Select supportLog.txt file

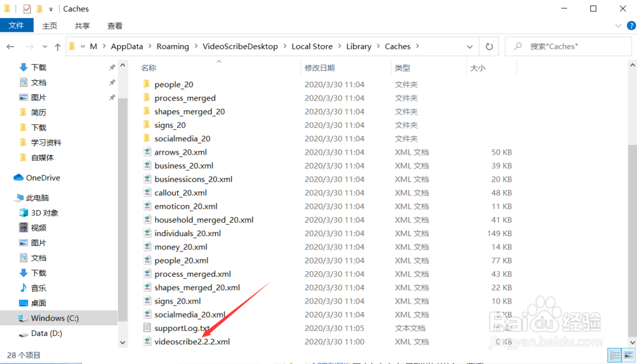point(182,328)
